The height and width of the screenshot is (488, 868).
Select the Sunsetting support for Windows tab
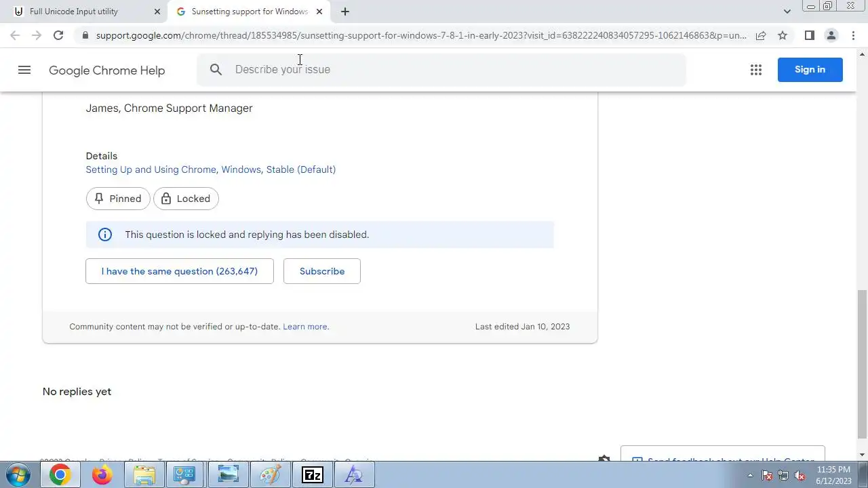pos(250,12)
